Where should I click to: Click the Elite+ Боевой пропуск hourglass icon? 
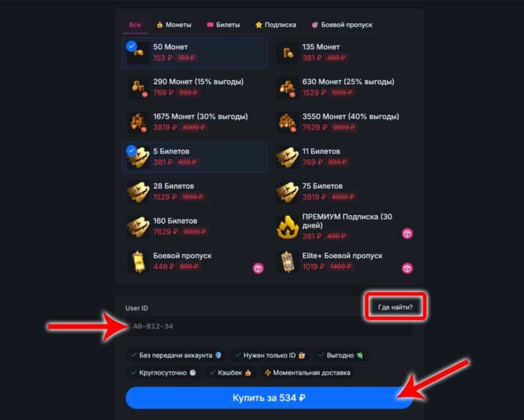288,261
